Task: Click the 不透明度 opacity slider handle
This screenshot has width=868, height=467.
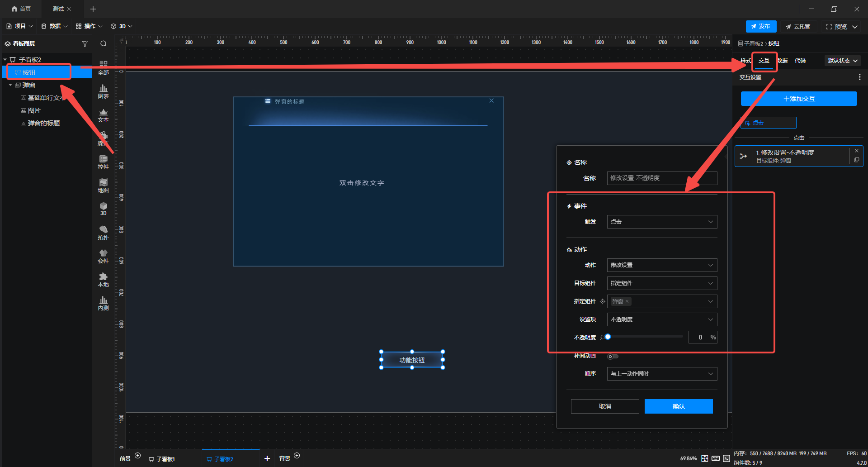Action: pyautogui.click(x=608, y=337)
